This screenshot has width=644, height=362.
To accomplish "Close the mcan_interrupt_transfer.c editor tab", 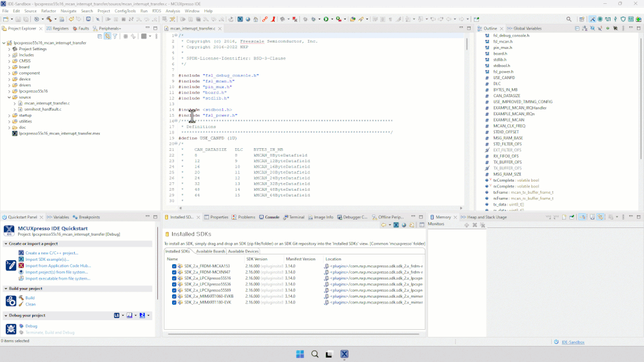I will point(220,28).
